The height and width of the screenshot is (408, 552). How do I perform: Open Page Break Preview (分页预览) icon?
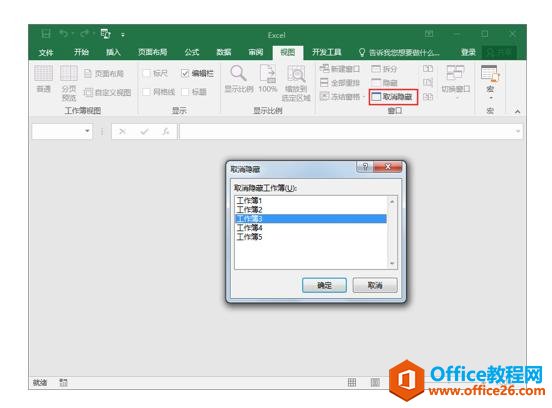click(x=69, y=74)
